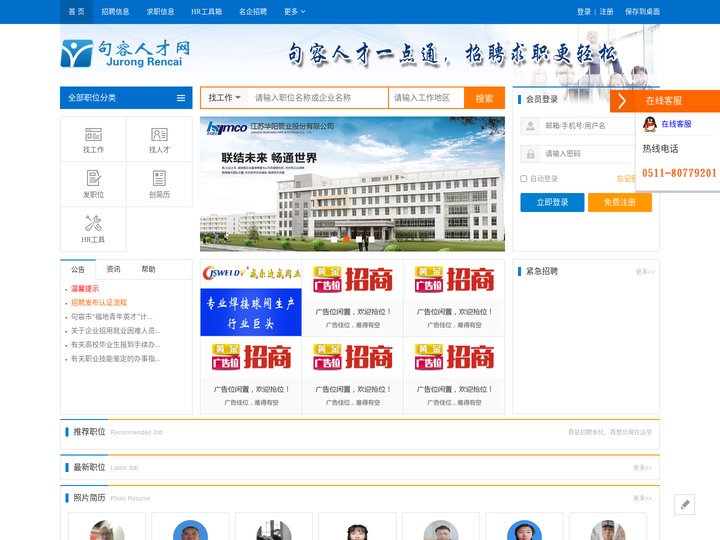Image resolution: width=720 pixels, height=540 pixels.
Task: Click the 找人才 profile card icon
Action: click(159, 135)
